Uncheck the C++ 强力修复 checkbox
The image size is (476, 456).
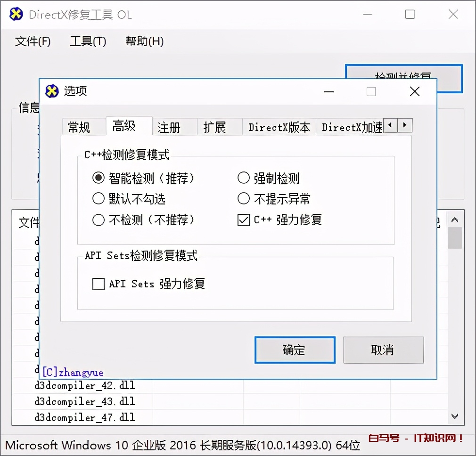244,220
